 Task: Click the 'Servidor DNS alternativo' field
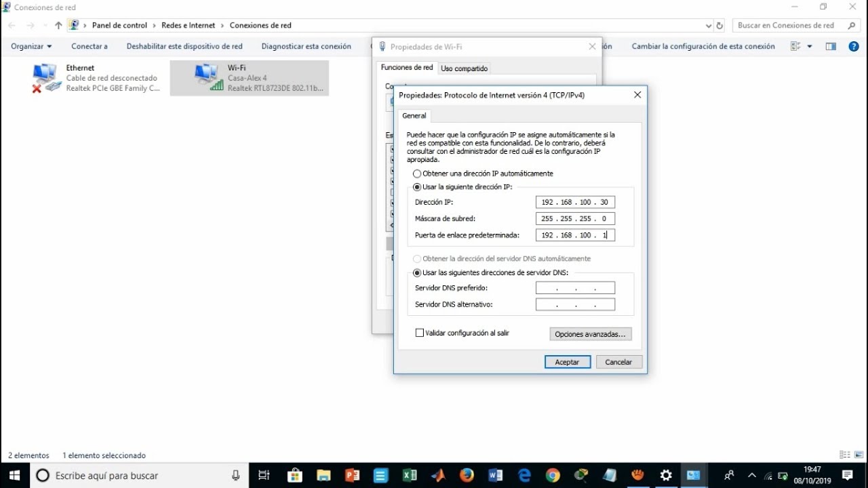575,304
